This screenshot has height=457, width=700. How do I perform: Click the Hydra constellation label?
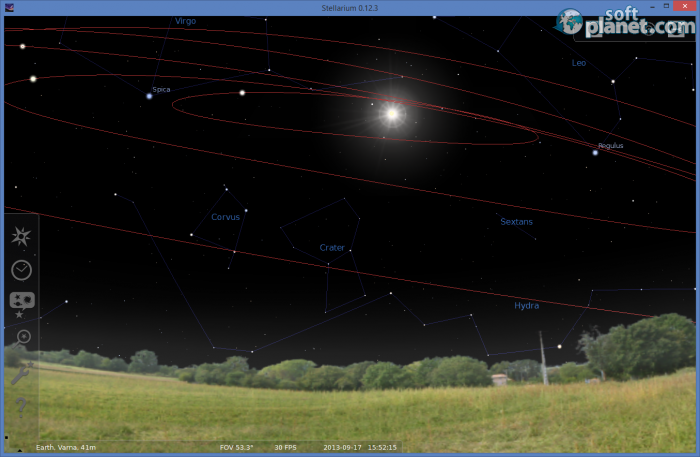click(x=526, y=306)
